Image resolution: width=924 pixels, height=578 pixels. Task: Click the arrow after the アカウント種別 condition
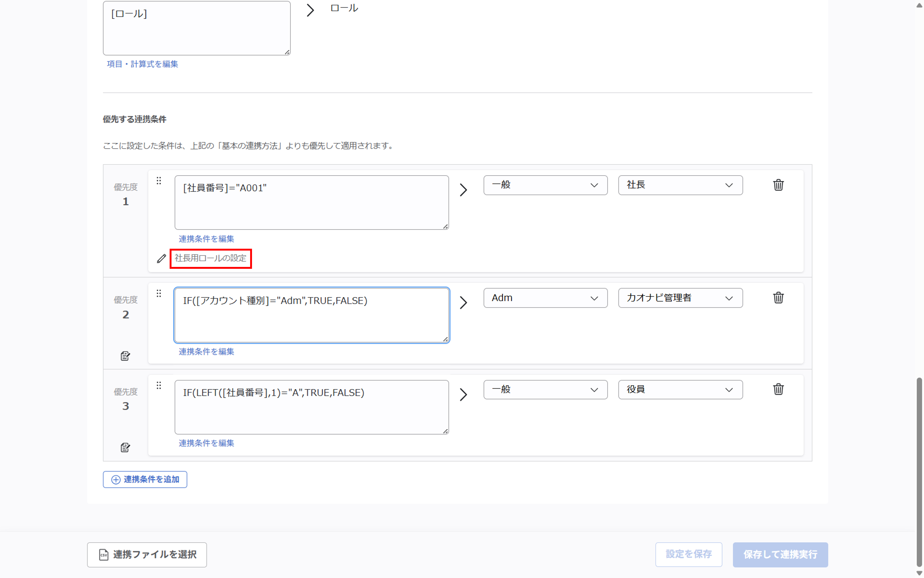click(x=463, y=302)
